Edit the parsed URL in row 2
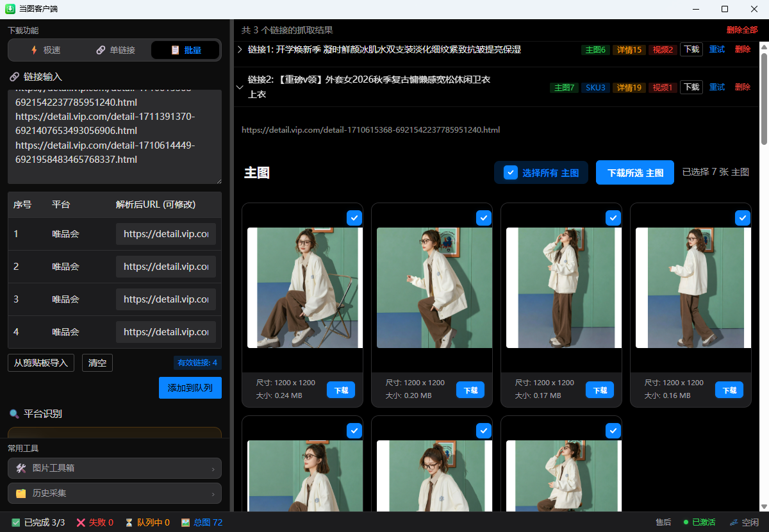 coord(166,267)
